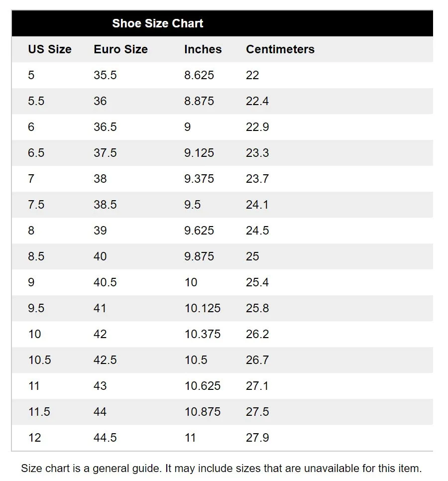The image size is (448, 481).
Task: Select the US Size column header
Action: 50,49
